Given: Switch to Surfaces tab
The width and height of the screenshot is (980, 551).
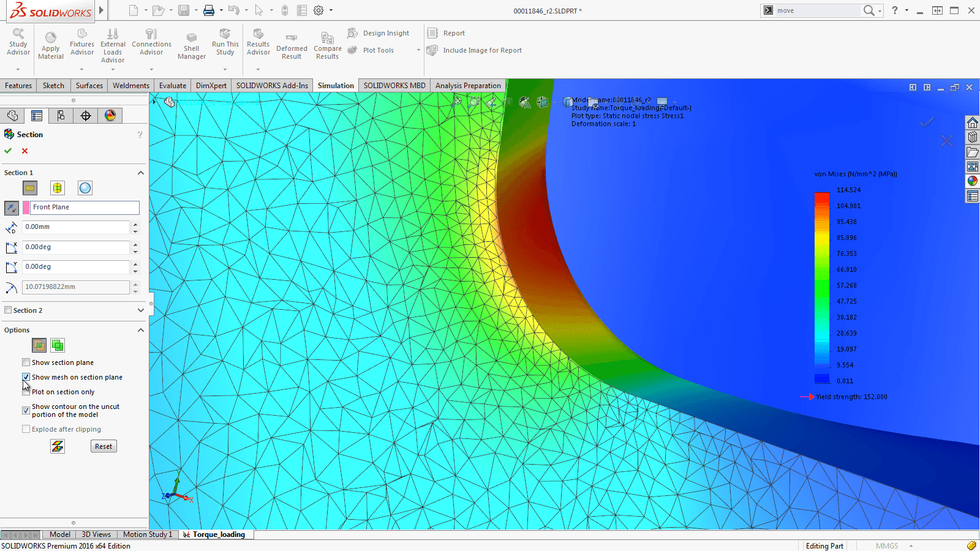Looking at the screenshot, I should [89, 86].
